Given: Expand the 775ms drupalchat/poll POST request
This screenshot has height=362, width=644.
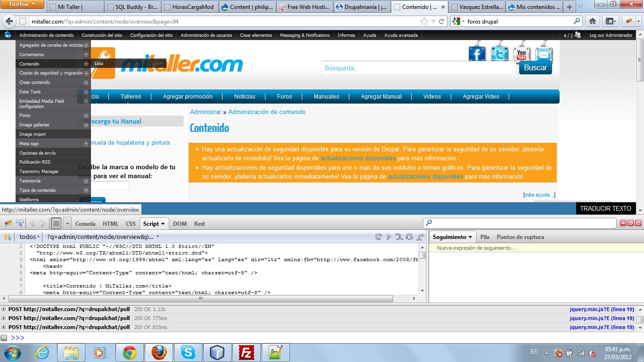Looking at the screenshot, I should point(4,318).
